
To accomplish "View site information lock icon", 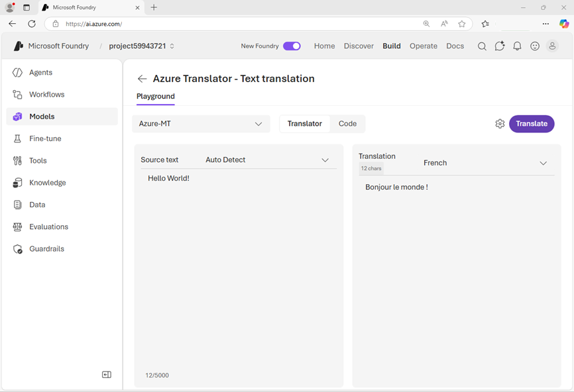I will tap(56, 24).
